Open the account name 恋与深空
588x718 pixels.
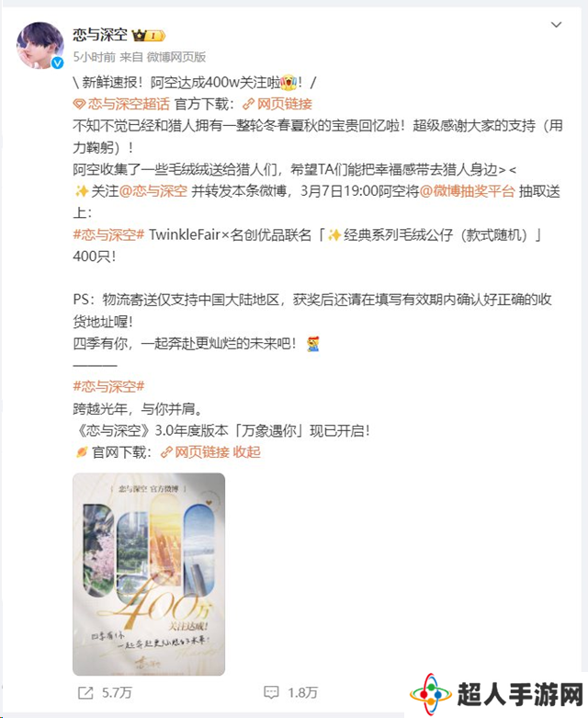pyautogui.click(x=100, y=35)
